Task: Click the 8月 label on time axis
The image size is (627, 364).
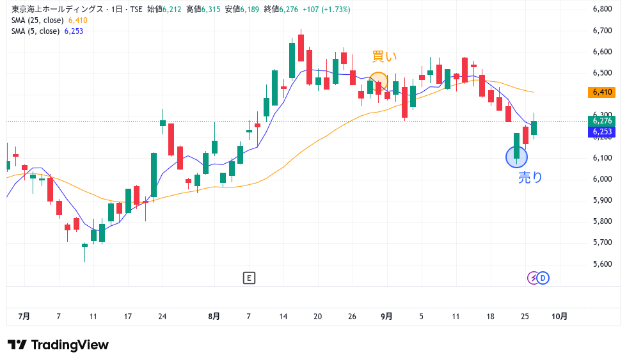Action: (214, 316)
